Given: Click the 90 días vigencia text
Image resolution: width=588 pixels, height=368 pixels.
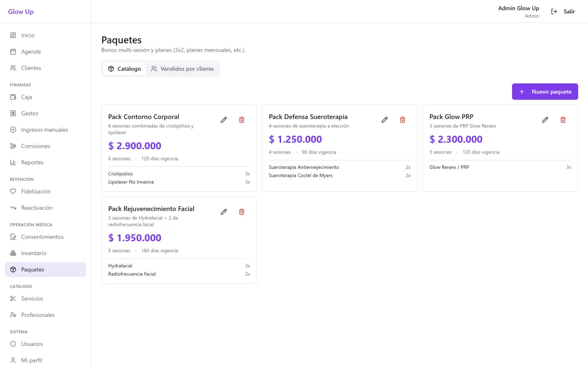Looking at the screenshot, I should tap(319, 152).
